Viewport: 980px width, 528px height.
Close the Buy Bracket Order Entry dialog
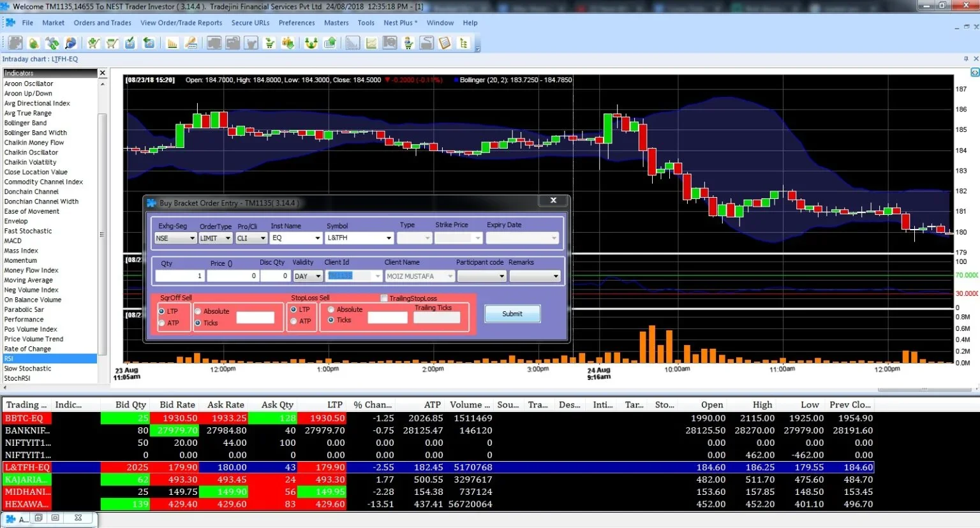553,200
